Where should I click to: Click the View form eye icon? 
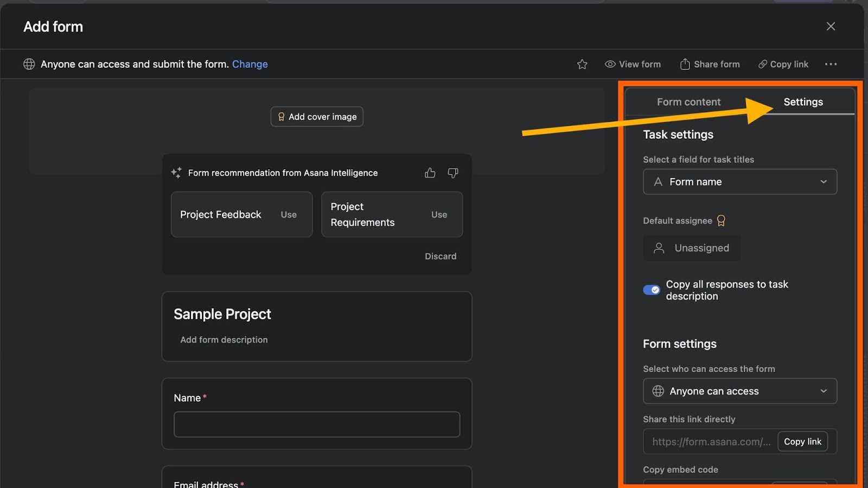point(610,64)
